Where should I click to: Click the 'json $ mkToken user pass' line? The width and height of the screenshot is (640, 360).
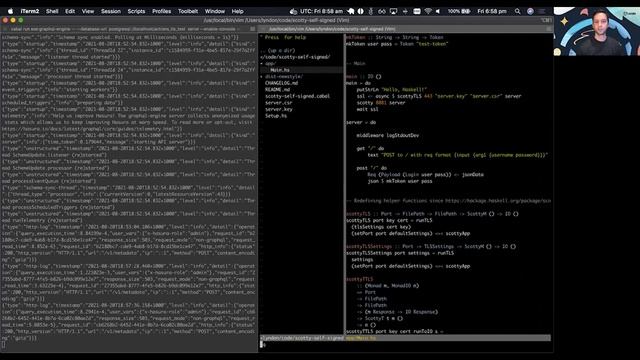(400, 181)
